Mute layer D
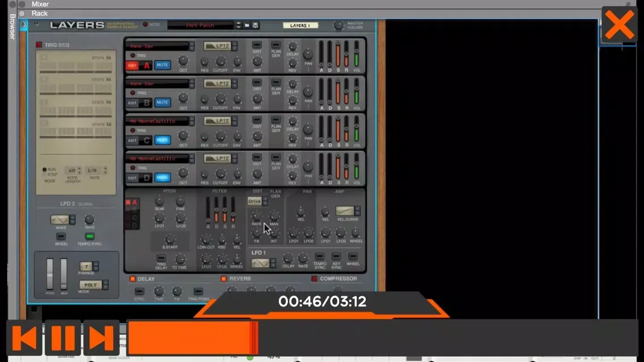Screen dimensions: 644x362 [162, 177]
